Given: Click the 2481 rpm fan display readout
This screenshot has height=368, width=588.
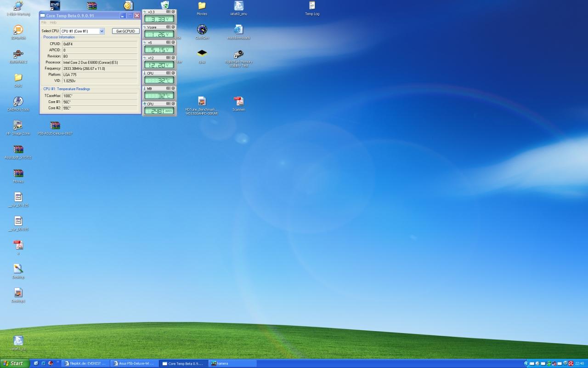Looking at the screenshot, I should click(x=159, y=111).
